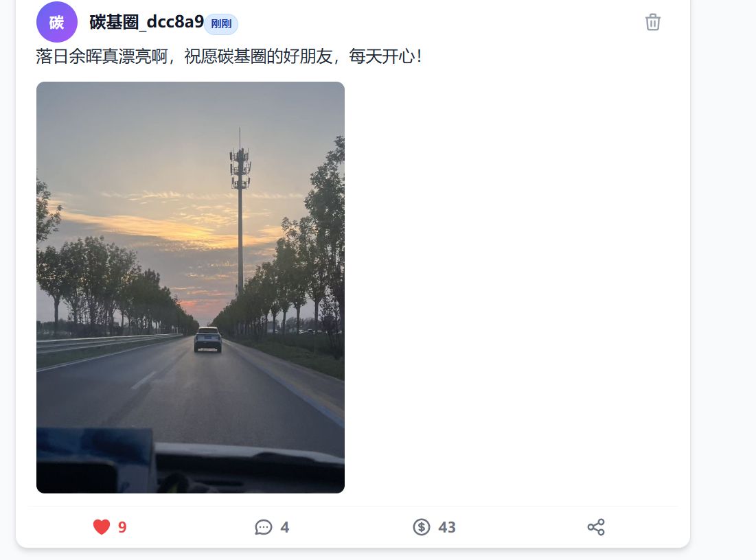
Task: Click the white car in the photo
Action: (208, 339)
